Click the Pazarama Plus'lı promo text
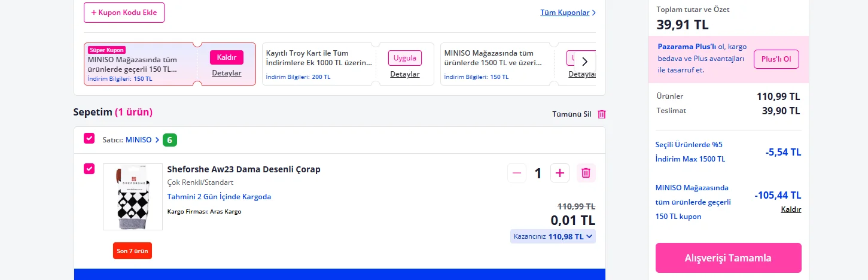The image size is (868, 280). click(x=701, y=58)
